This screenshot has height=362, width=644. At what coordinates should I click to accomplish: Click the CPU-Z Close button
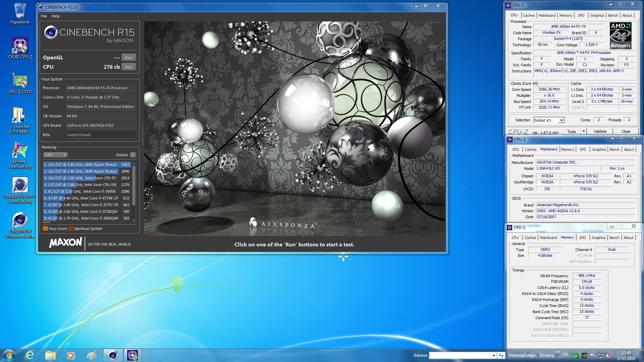(626, 131)
